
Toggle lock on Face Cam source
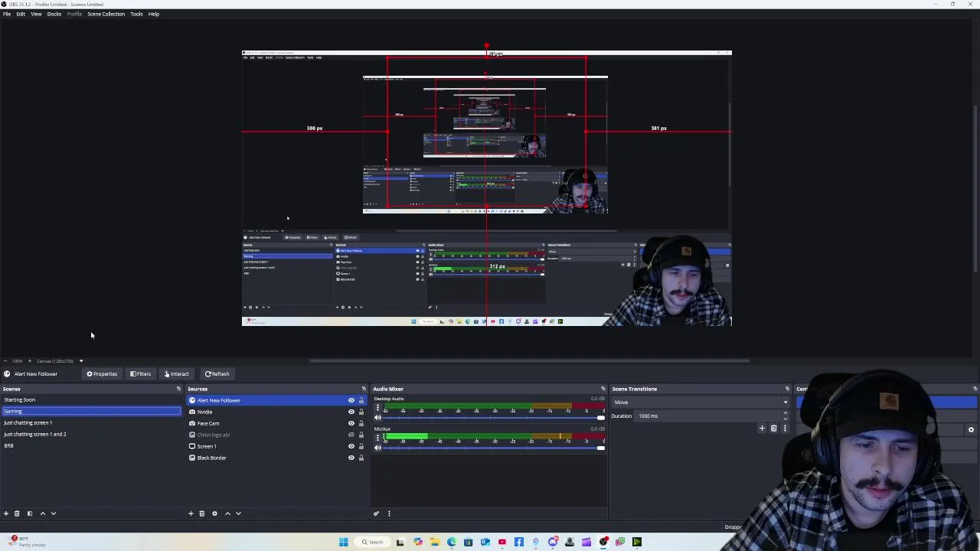[x=361, y=423]
